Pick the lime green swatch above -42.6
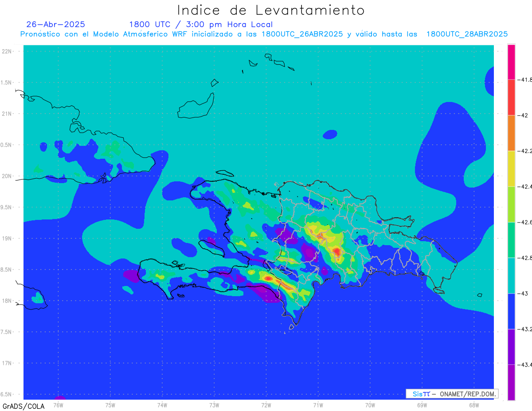This screenshot has height=411, width=532. pyautogui.click(x=511, y=204)
